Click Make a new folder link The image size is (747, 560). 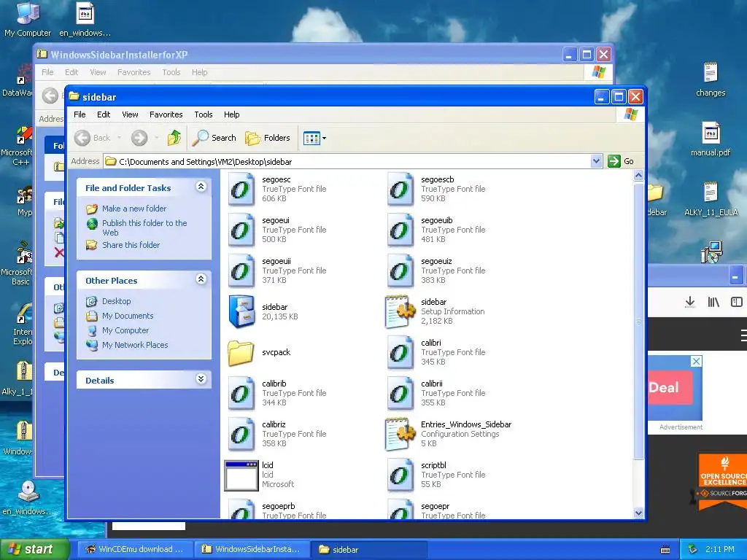click(134, 209)
